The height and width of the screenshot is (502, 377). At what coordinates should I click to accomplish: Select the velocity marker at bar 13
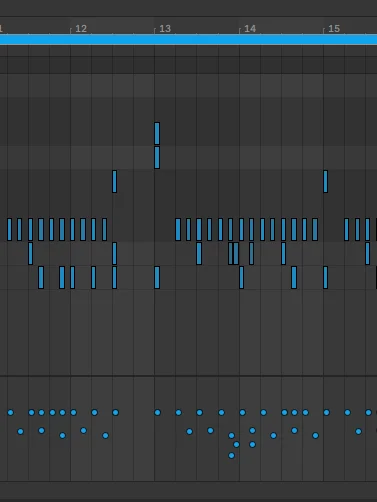point(157,413)
